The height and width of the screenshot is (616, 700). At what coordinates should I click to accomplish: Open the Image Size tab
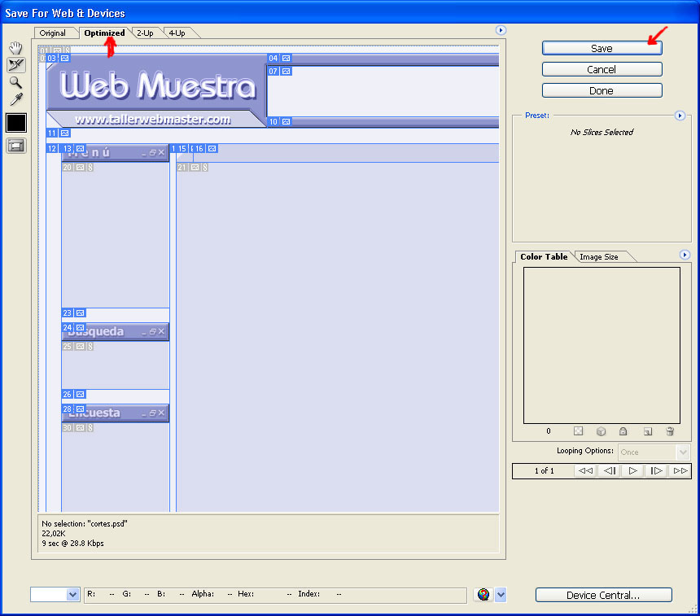[600, 256]
